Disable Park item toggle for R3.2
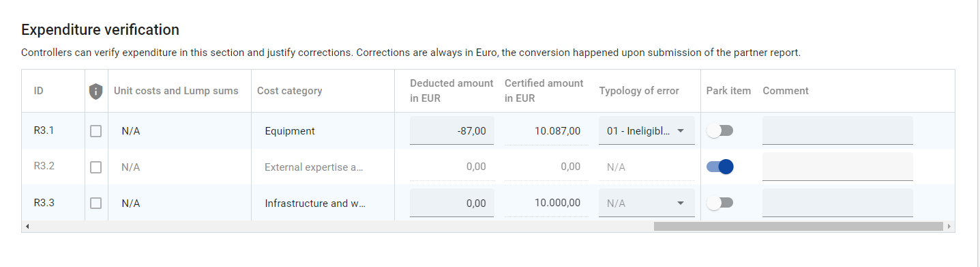This screenshot has height=267, width=980. coord(719,167)
